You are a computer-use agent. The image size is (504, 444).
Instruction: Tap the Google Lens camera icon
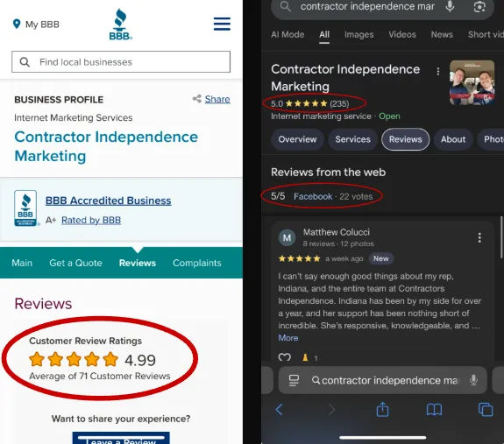point(479,6)
